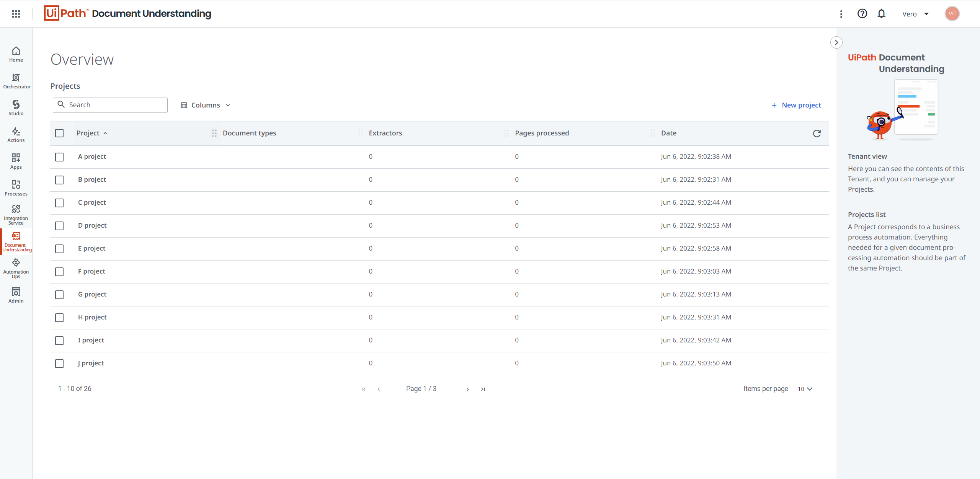Go to Home in the sidebar

pos(16,54)
